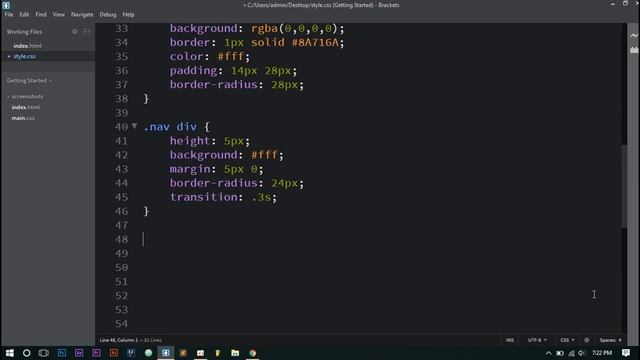Open the View menu

(58, 14)
